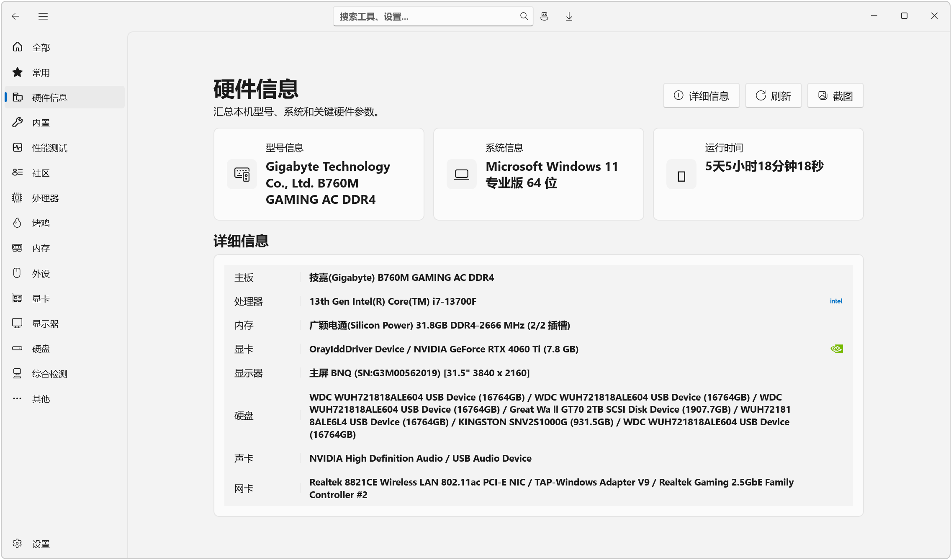Click the 显示器 monitor icon
This screenshot has width=951, height=560.
tap(17, 323)
